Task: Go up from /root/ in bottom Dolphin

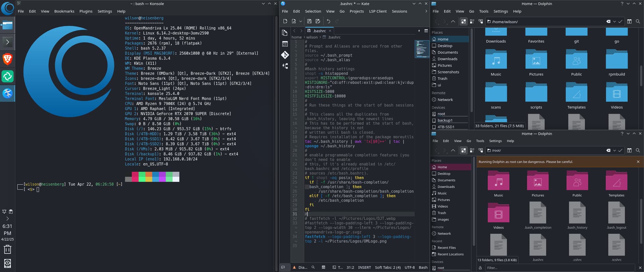Action: [453, 150]
